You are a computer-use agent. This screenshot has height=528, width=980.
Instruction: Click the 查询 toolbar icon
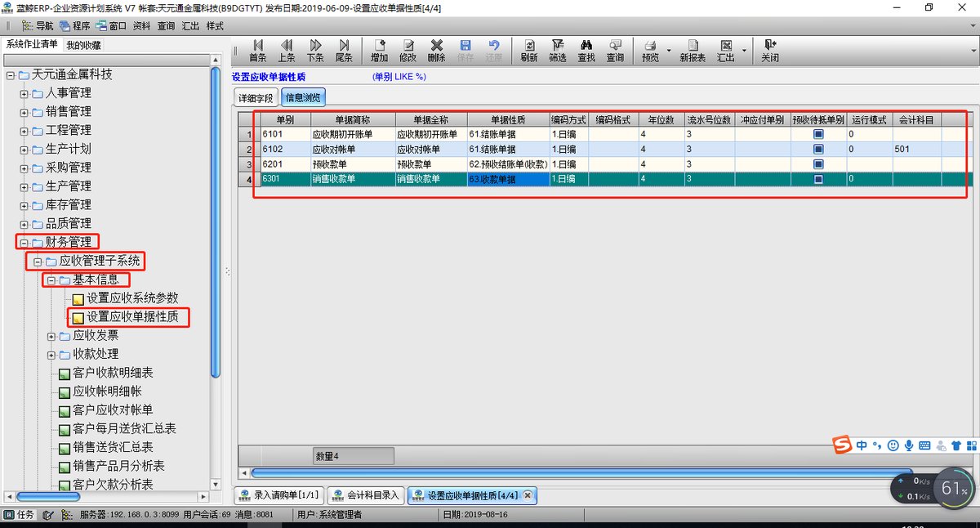(x=615, y=51)
